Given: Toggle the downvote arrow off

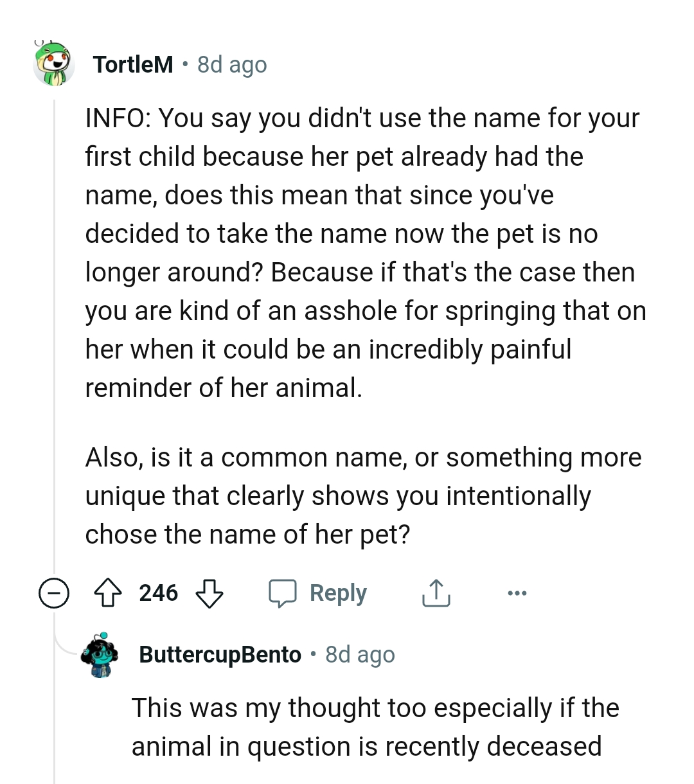Looking at the screenshot, I should coord(210,592).
